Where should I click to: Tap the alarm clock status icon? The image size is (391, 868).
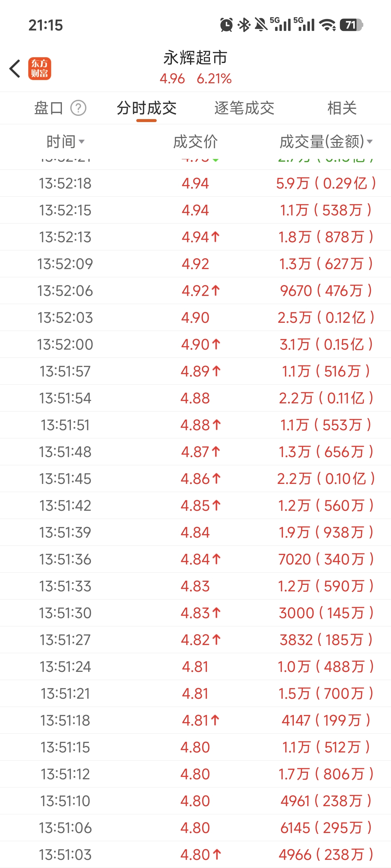click(226, 25)
